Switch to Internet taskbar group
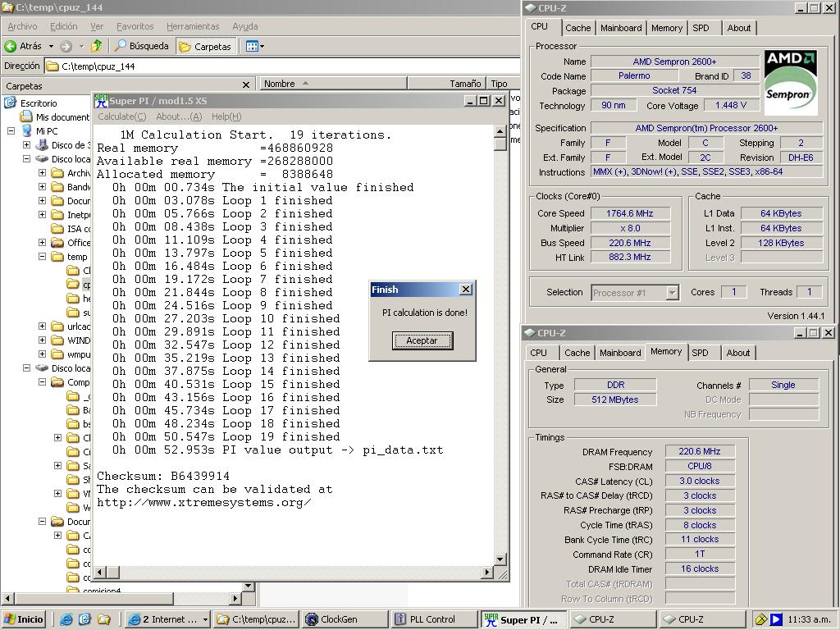The height and width of the screenshot is (630, 840). [x=167, y=619]
